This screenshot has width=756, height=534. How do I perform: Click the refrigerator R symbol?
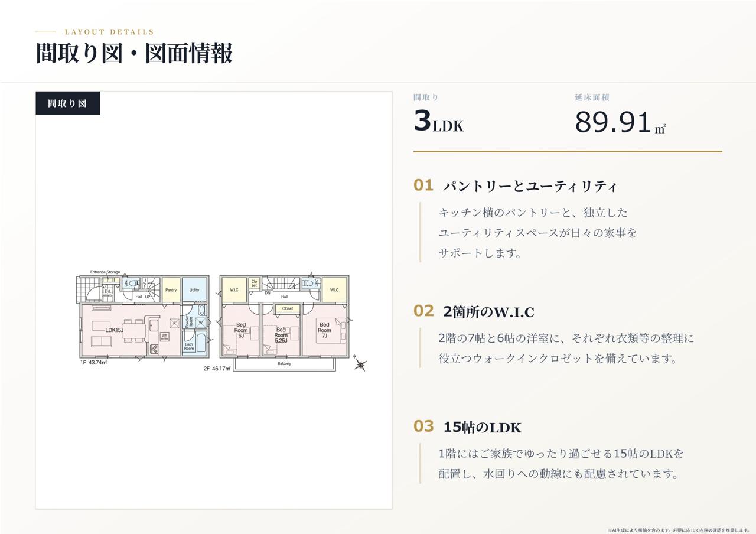pos(174,323)
